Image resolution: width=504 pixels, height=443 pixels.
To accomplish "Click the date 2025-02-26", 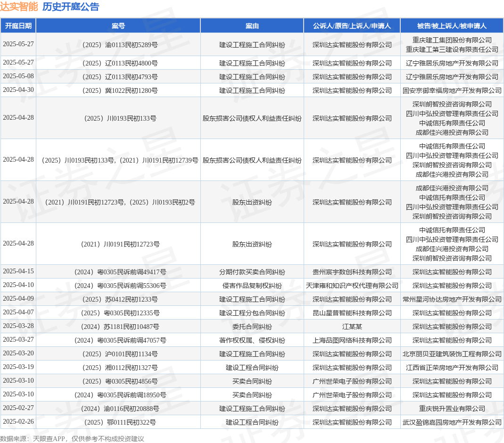I will point(18,421).
